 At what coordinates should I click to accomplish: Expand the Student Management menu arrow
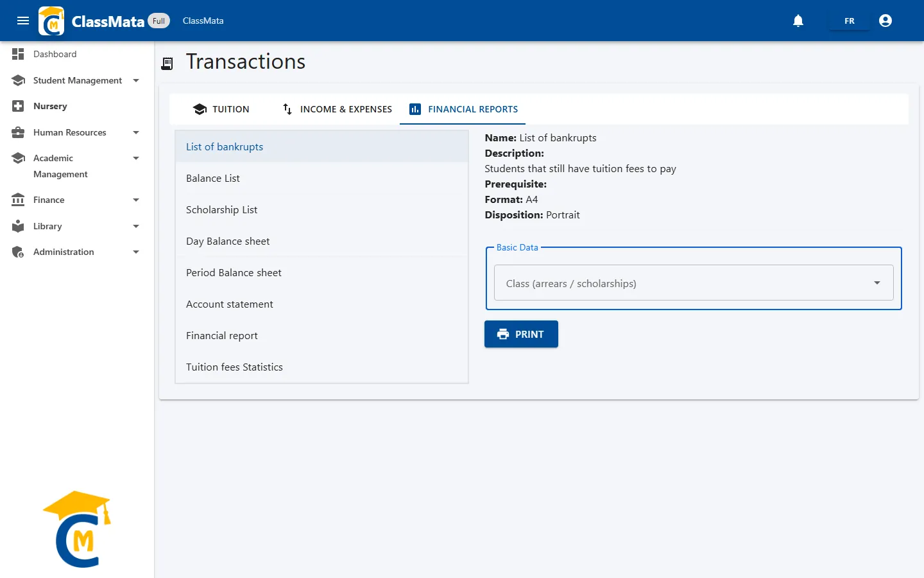click(136, 80)
